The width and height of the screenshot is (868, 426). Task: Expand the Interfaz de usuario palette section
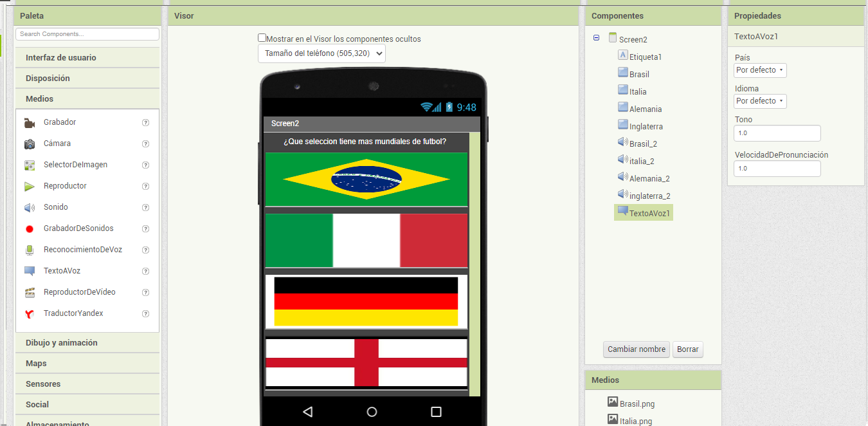pyautogui.click(x=87, y=57)
